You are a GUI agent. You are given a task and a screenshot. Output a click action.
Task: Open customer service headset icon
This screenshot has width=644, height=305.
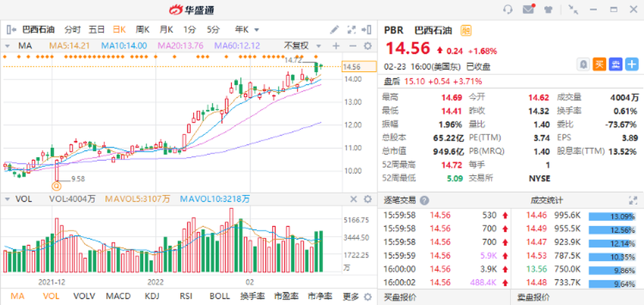508,9
